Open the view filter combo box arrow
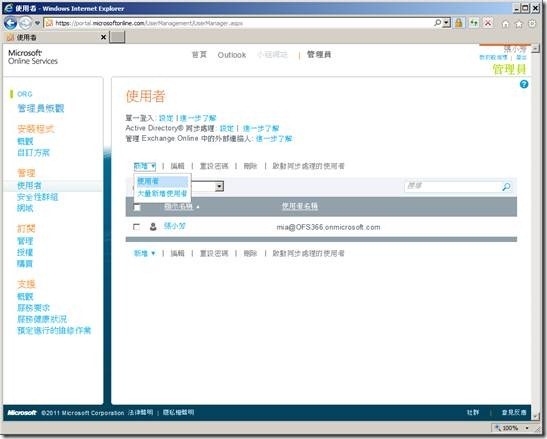 point(219,186)
